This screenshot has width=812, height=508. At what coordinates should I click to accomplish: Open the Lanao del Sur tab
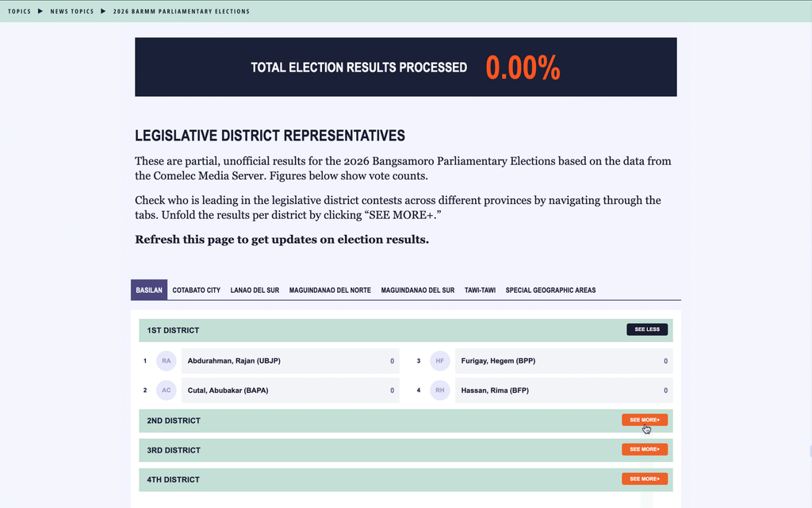point(255,291)
